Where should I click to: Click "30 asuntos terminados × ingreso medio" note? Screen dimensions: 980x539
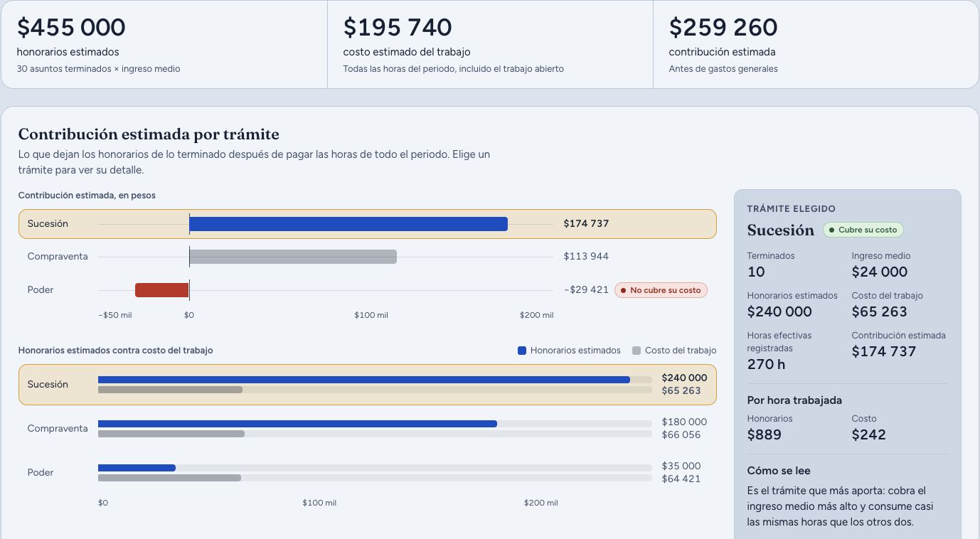[98, 69]
